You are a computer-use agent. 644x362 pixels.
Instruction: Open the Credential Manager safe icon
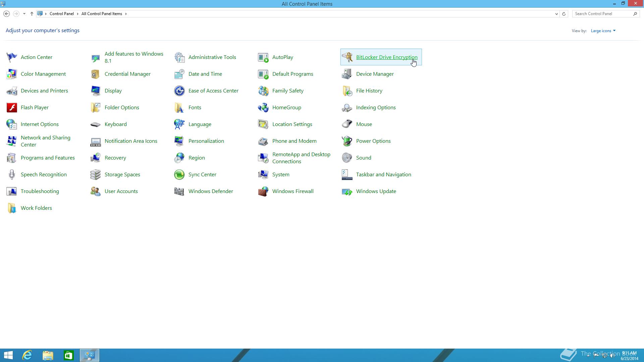[x=96, y=74]
